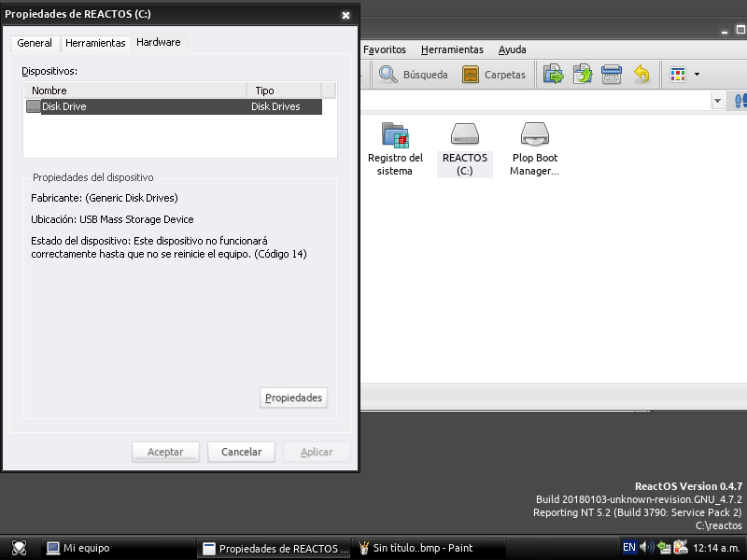Click the Delete toolbar icon
Viewport: 747px width, 560px height.
[x=612, y=75]
